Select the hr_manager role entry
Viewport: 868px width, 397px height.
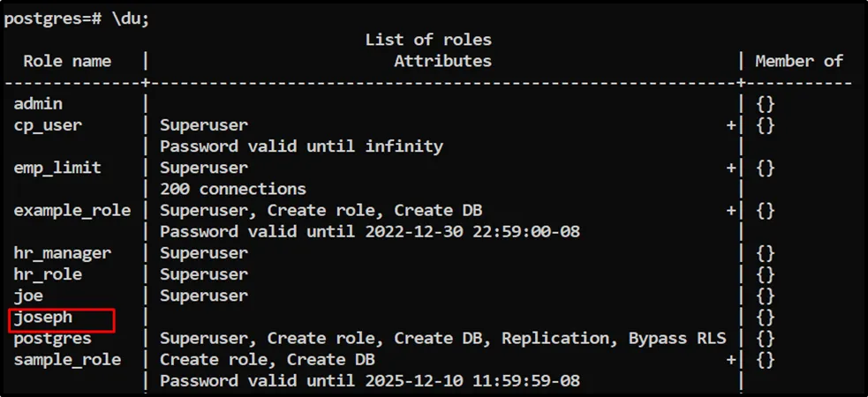pyautogui.click(x=62, y=253)
